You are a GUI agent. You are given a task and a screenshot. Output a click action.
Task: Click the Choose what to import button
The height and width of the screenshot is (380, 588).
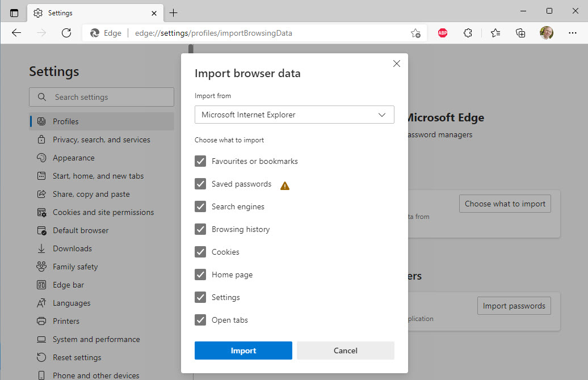click(505, 204)
